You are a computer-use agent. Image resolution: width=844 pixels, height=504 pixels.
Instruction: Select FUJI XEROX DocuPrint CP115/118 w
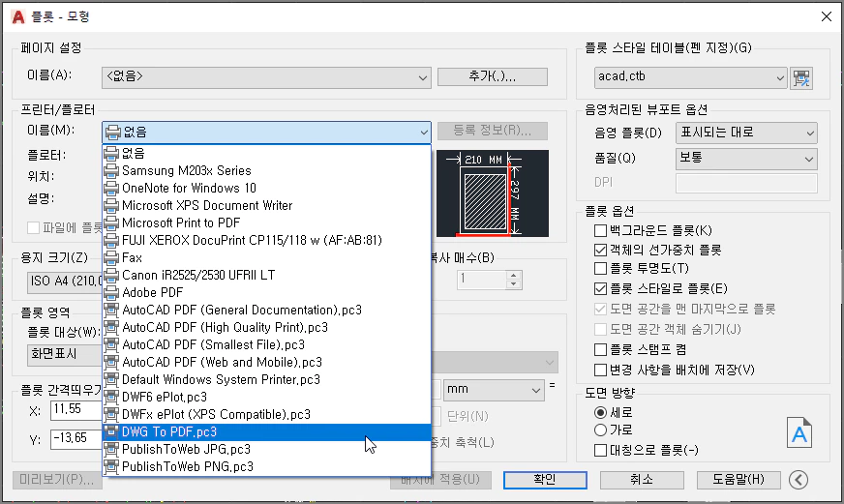[x=267, y=240]
